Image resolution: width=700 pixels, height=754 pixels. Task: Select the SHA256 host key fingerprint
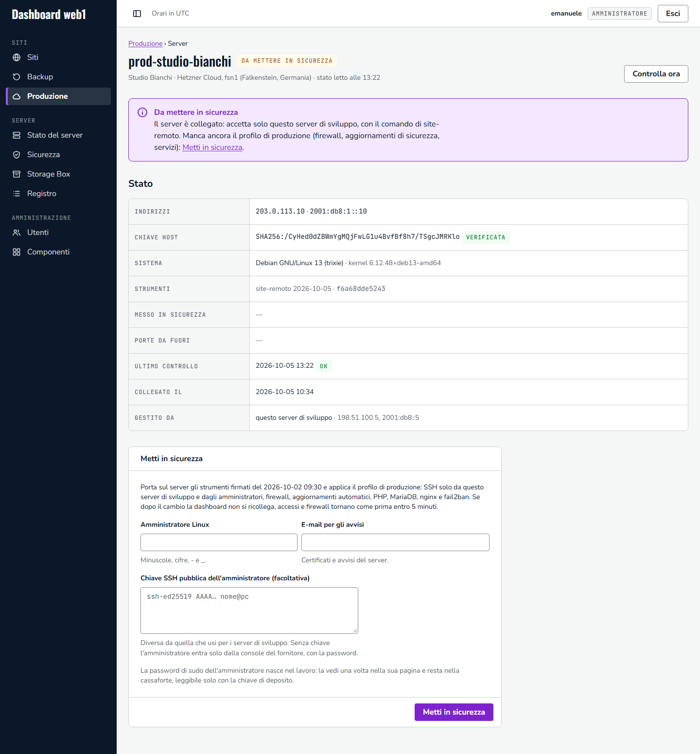(x=357, y=237)
